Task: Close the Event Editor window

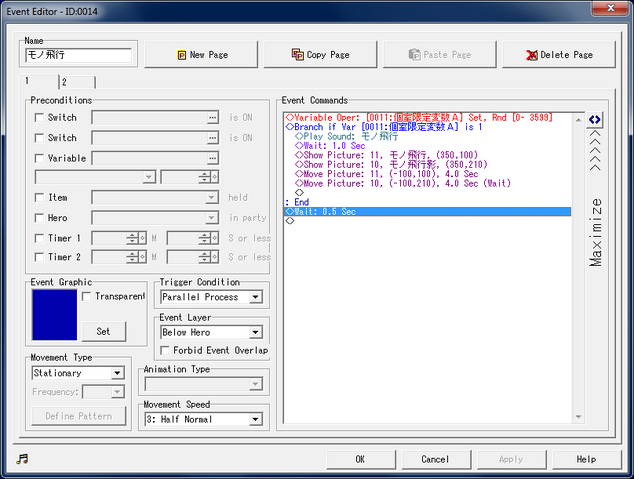Action: tap(611, 8)
